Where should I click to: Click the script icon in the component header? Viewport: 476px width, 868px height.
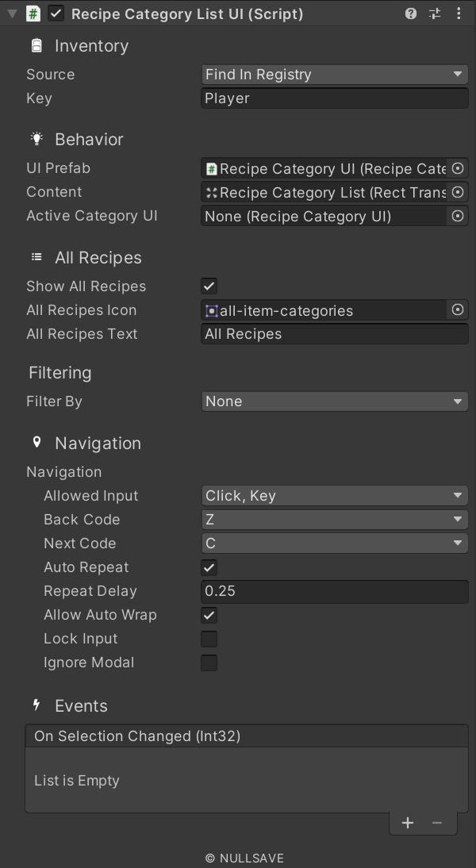point(32,13)
